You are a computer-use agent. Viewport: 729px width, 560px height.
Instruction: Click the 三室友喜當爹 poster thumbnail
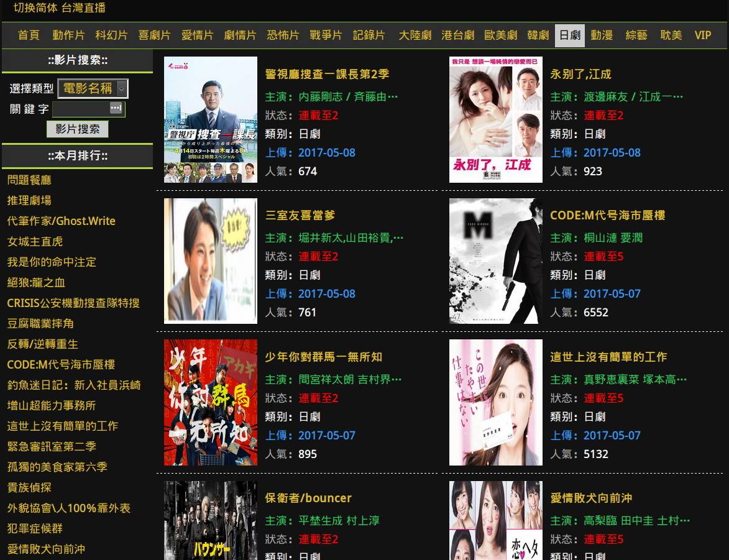(210, 261)
